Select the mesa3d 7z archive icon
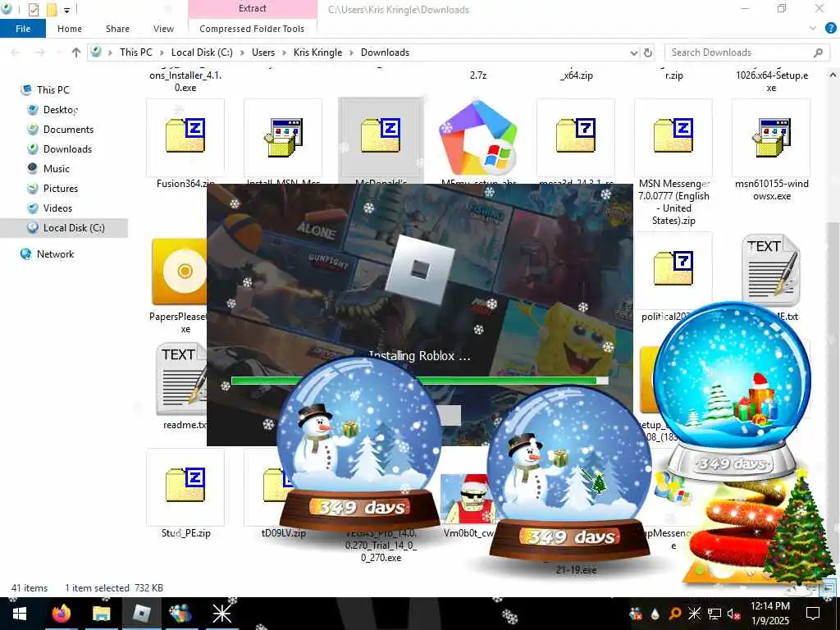This screenshot has height=630, width=840. pos(576,136)
